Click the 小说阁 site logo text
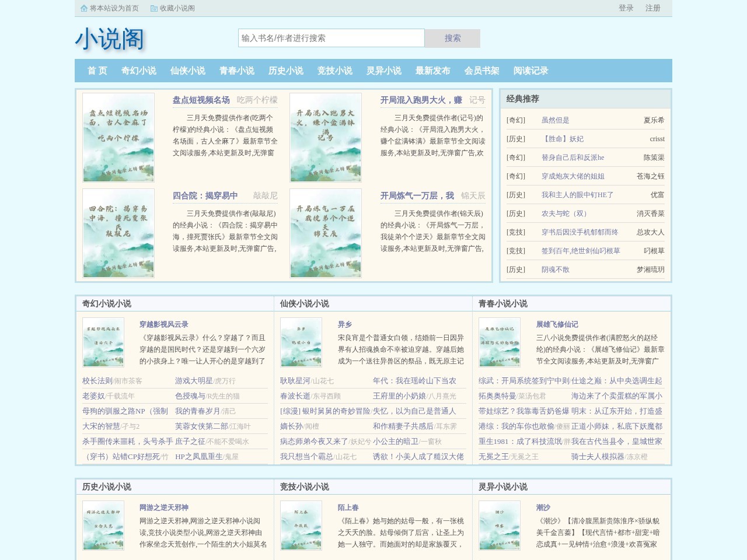 pos(111,40)
